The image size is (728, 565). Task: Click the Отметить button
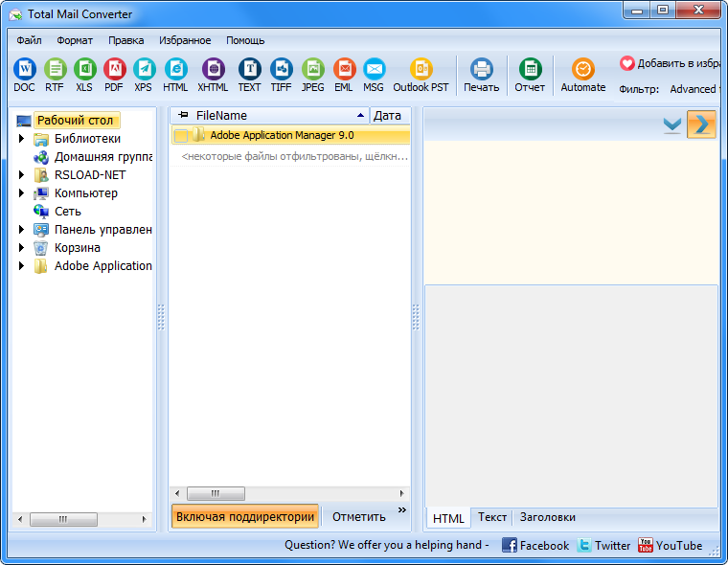358,516
